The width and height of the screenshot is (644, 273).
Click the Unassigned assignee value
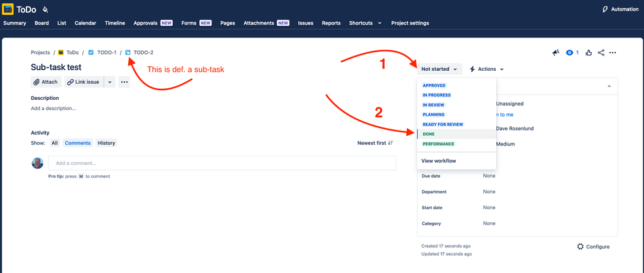510,104
